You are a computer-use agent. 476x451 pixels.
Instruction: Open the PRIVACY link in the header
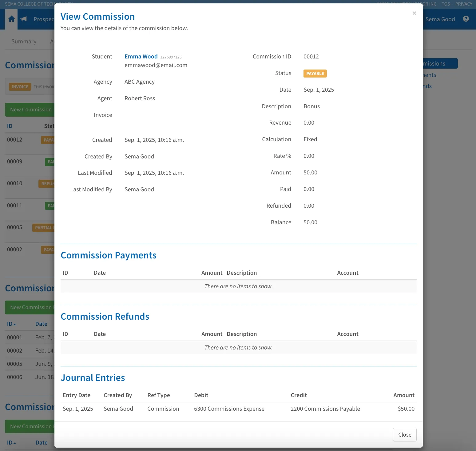click(x=464, y=4)
